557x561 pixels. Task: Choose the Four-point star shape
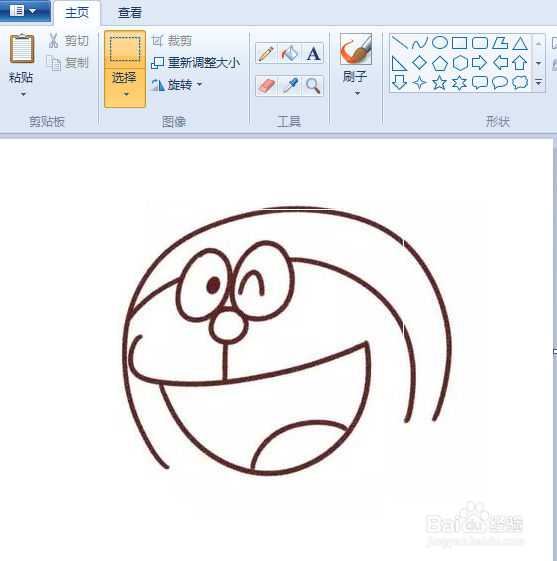click(x=420, y=83)
